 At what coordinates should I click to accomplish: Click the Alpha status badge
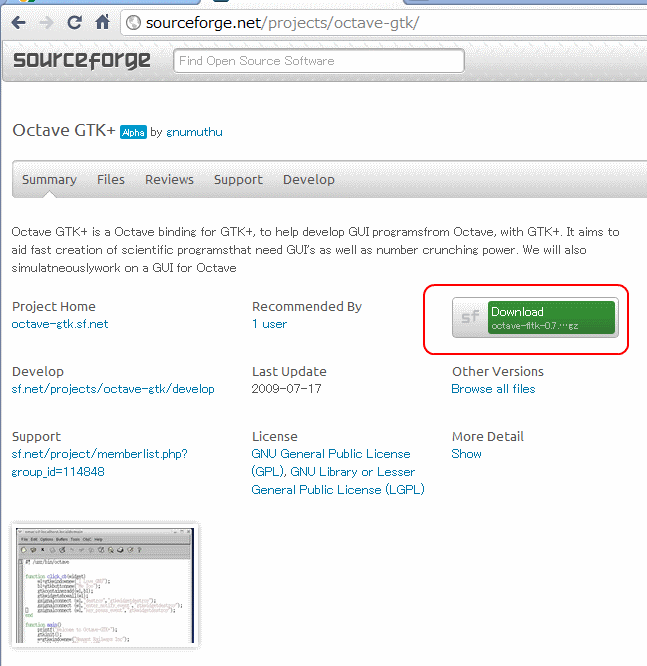click(133, 133)
